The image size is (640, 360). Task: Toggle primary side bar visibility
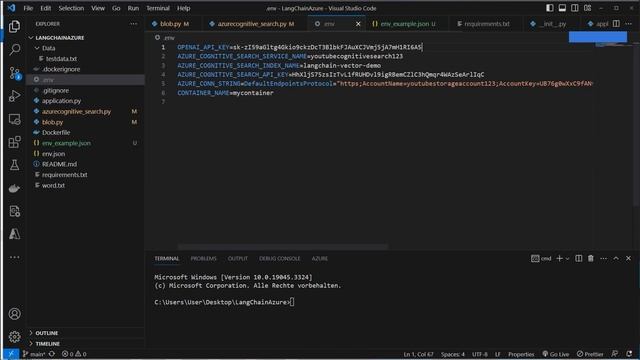click(550, 8)
